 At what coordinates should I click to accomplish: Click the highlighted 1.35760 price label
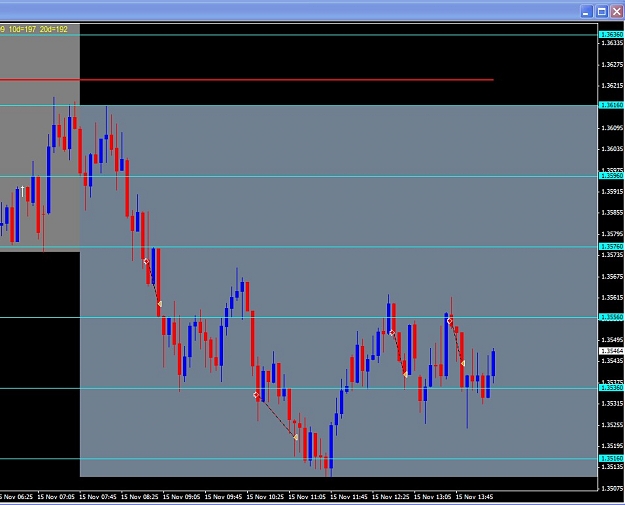[x=611, y=247]
